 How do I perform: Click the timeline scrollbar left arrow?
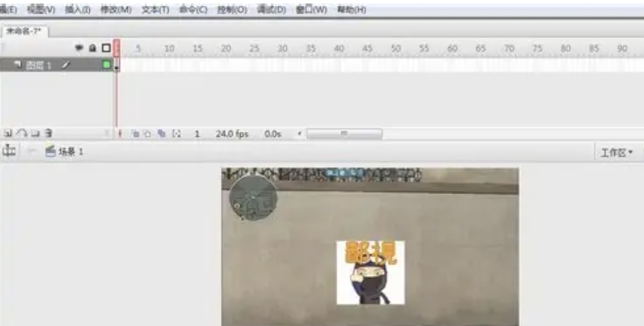(299, 134)
